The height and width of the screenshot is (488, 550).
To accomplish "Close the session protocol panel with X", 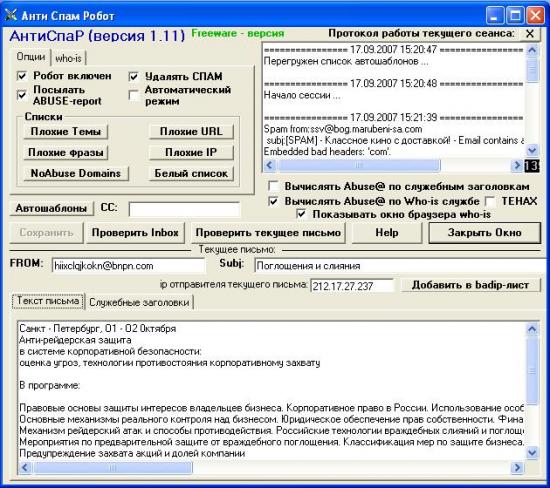I will click(530, 34).
